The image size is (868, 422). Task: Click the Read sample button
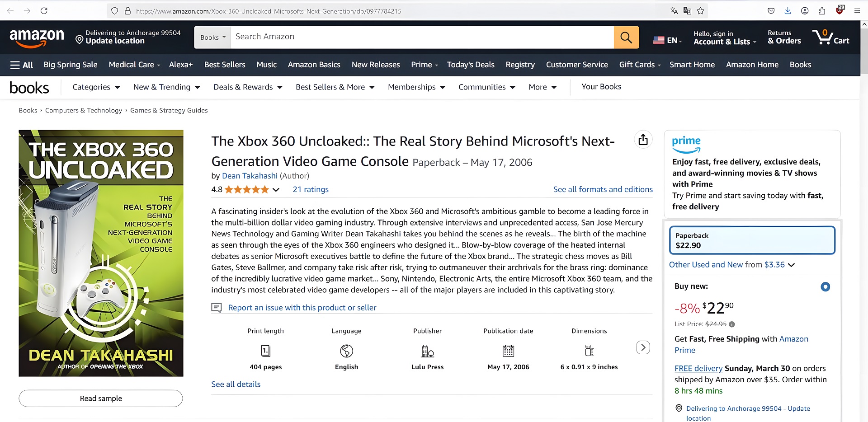101,399
